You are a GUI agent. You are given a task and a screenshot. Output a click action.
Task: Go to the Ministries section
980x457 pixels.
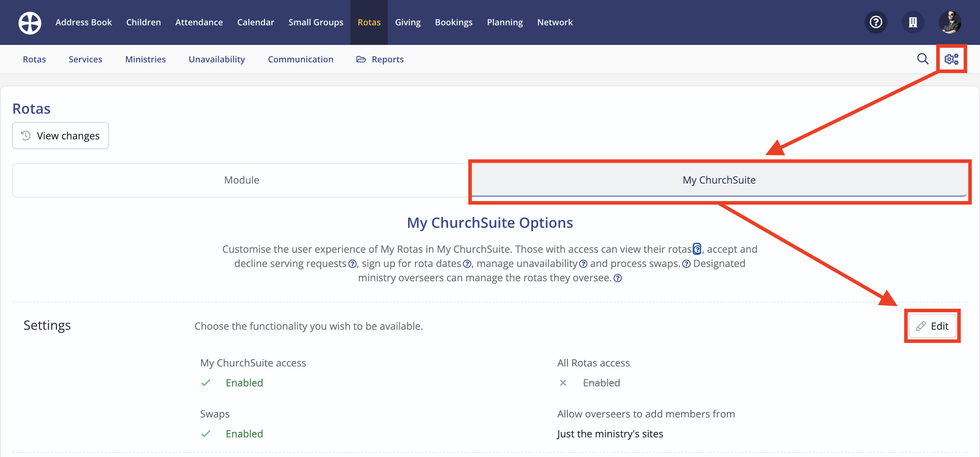145,59
